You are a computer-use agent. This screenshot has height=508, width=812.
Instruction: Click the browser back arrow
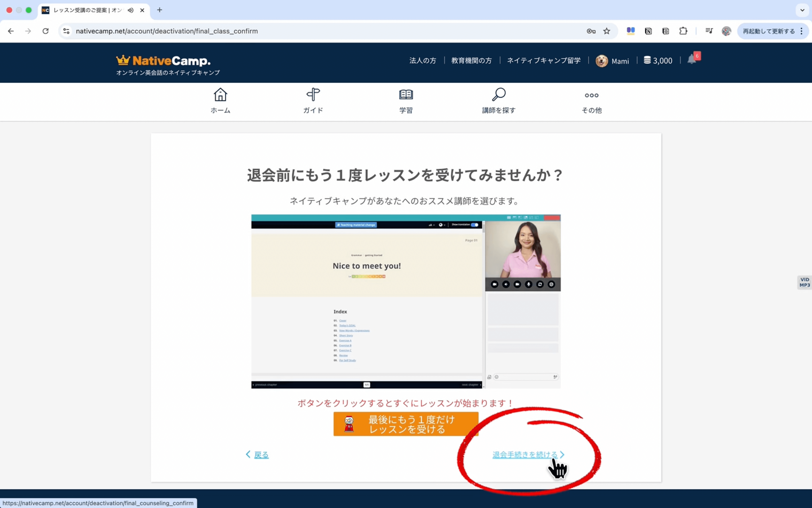(11, 31)
